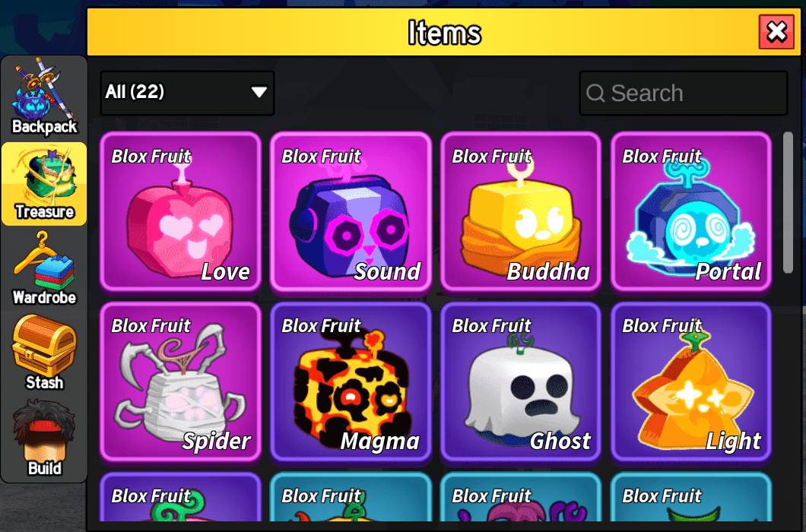Select the Love Blox Fruit

pos(180,212)
